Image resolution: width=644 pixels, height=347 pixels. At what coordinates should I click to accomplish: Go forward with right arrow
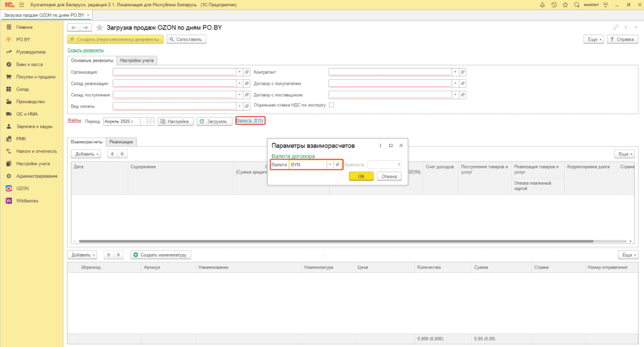(x=86, y=28)
